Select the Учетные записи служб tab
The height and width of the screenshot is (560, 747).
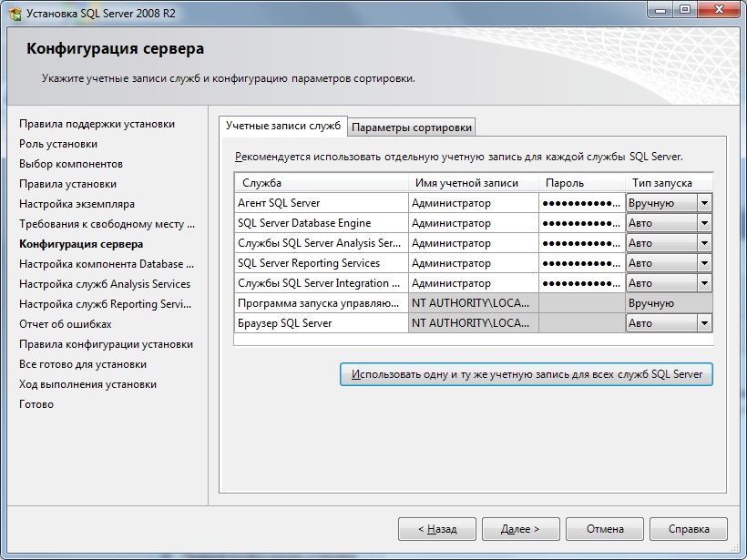click(283, 126)
